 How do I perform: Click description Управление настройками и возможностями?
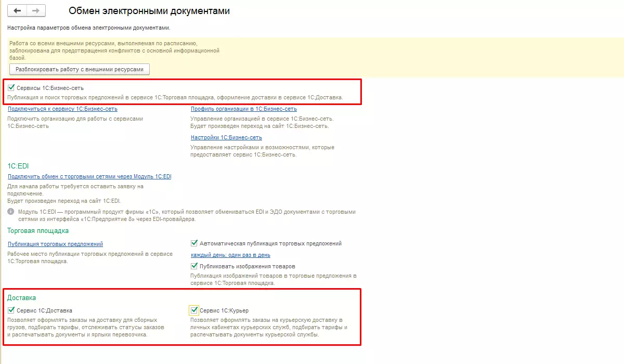coord(263,151)
